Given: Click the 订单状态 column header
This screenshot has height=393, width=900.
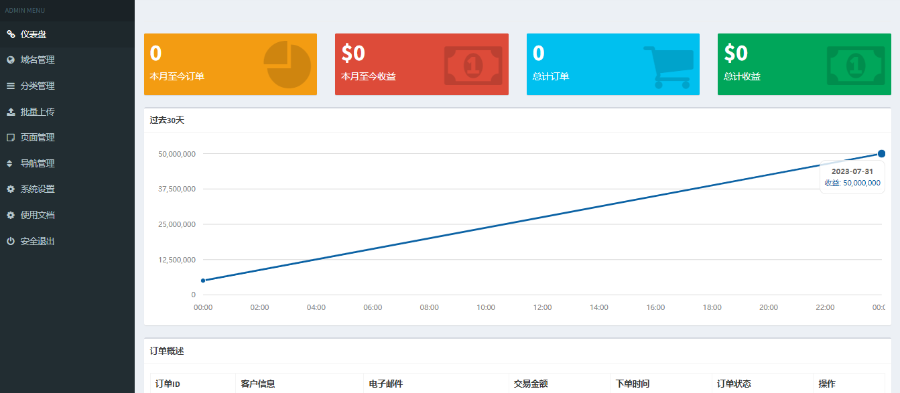Looking at the screenshot, I should coord(734,384).
